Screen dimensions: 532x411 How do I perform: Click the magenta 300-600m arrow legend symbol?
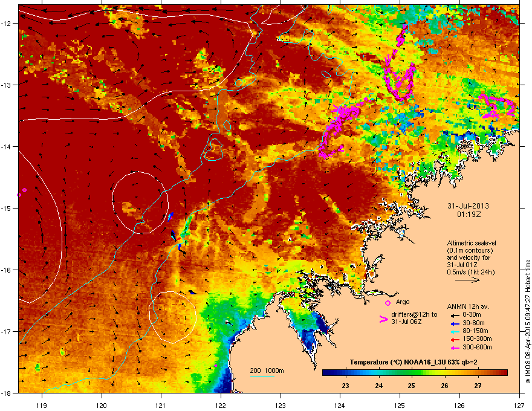pos(455,348)
